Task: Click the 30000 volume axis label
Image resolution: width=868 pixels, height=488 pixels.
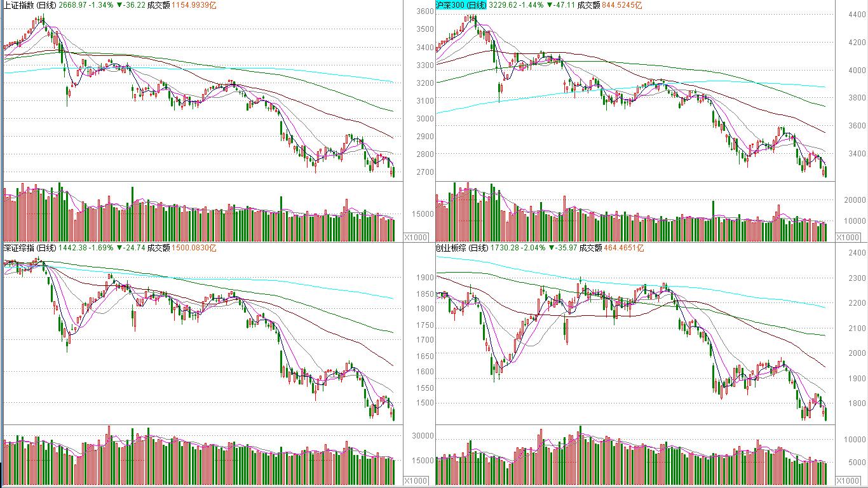Action: click(423, 436)
